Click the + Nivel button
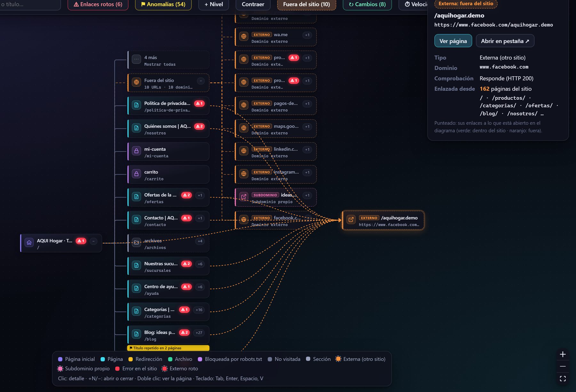 pyautogui.click(x=214, y=4)
